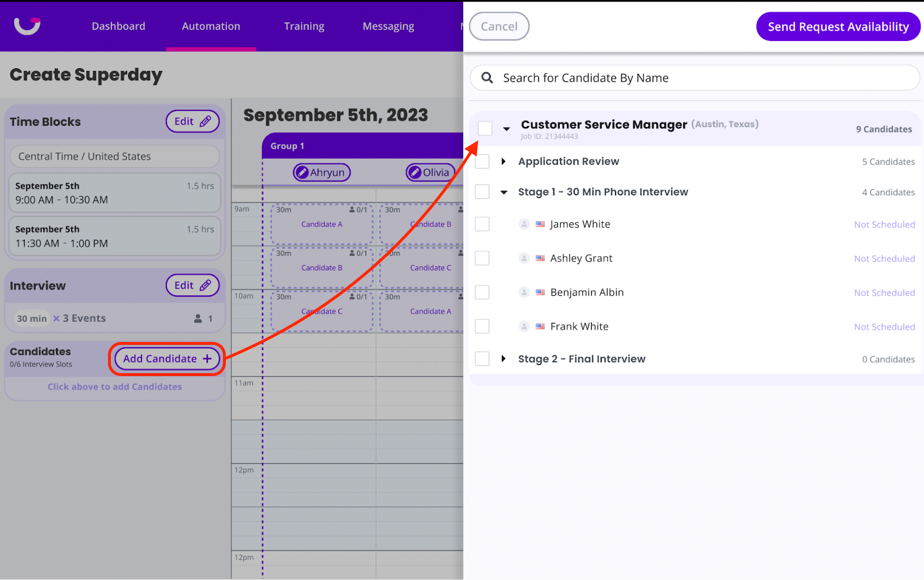Click the pencil icon beside Ahryun
This screenshot has height=580, width=924.
pos(301,172)
